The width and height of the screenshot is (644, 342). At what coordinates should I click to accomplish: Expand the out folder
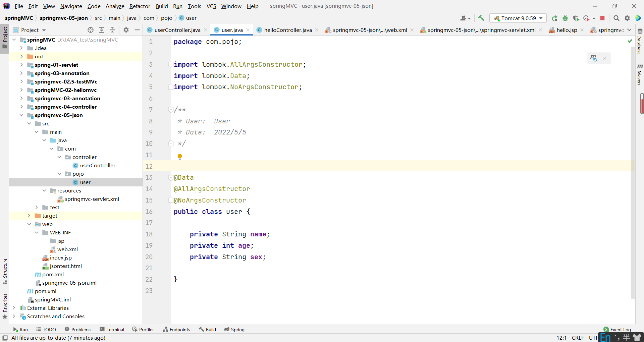click(x=21, y=56)
